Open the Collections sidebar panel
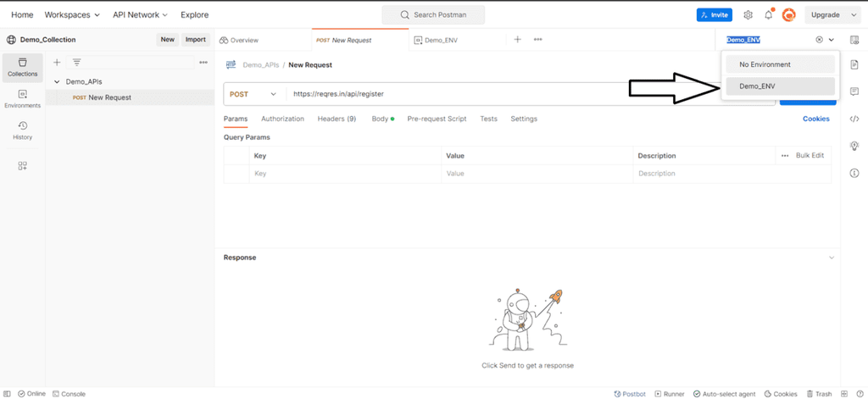The width and height of the screenshot is (868, 399). tap(23, 68)
